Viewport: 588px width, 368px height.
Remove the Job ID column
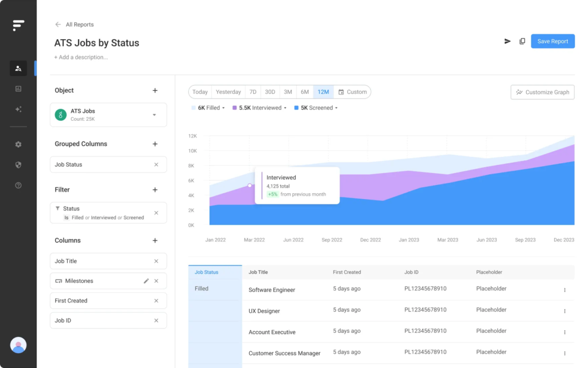tap(156, 320)
